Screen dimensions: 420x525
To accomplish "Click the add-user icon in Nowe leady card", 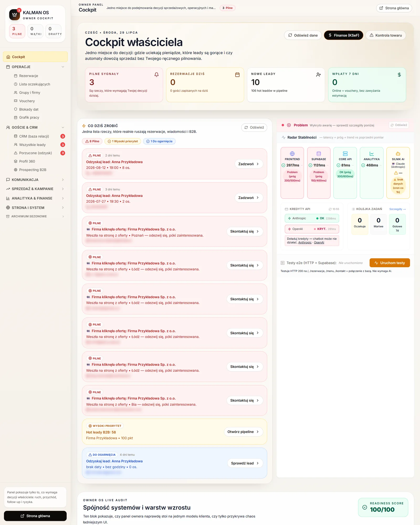I will point(318,75).
